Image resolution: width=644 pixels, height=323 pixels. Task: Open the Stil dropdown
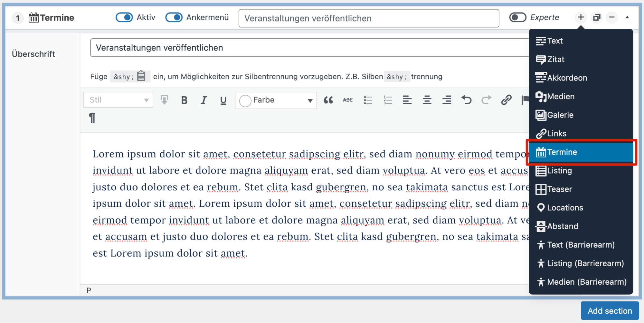(x=118, y=100)
